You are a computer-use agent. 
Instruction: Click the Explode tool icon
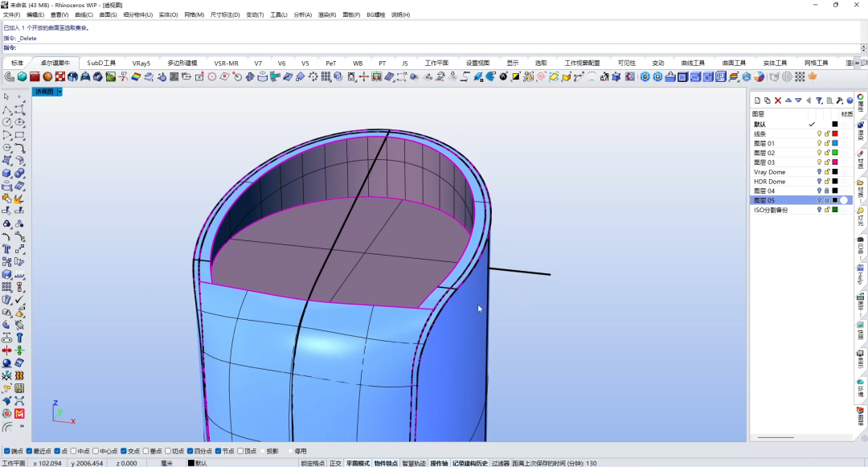(x=19, y=199)
